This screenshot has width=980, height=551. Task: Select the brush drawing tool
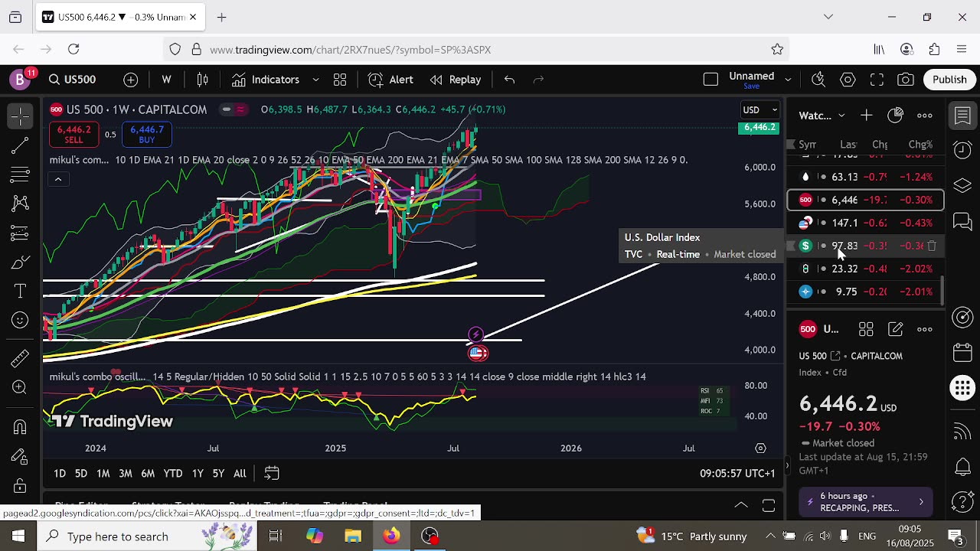tap(20, 263)
